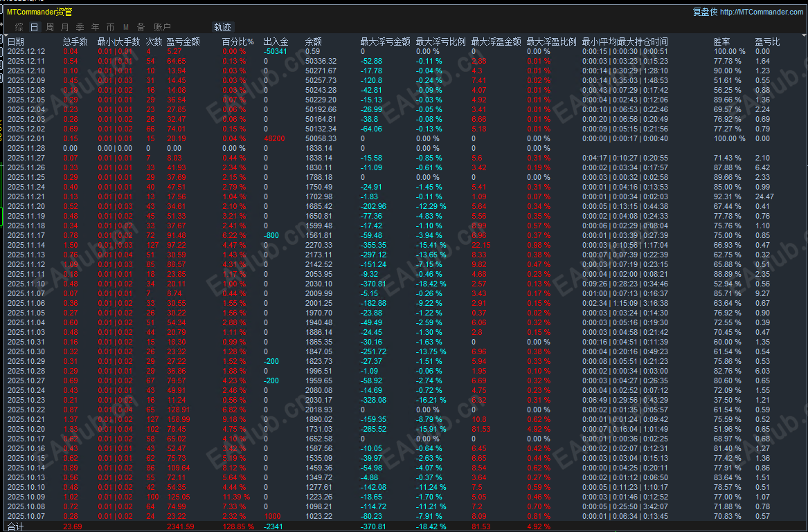Click the 最大浮盈比例 column header
808x532 pixels.
(551, 42)
